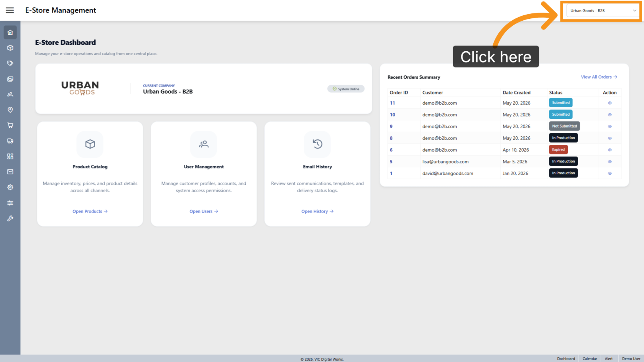Click the Email History clock icon

tap(317, 144)
